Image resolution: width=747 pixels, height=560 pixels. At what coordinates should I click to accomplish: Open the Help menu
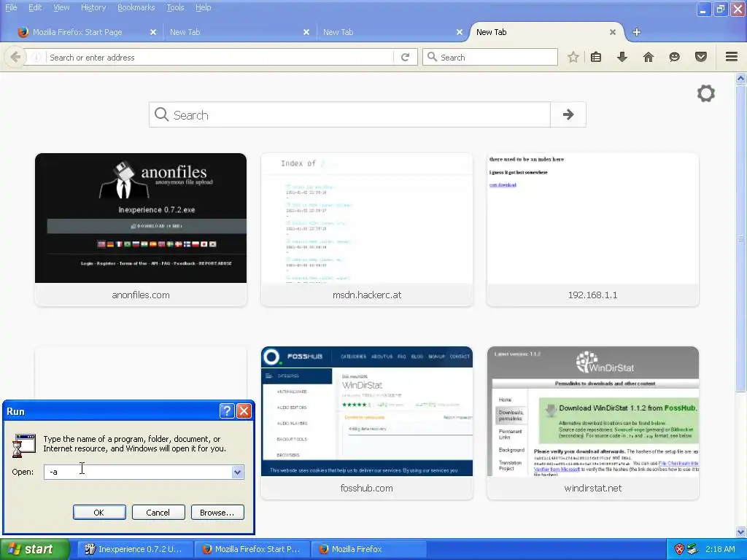tap(204, 7)
